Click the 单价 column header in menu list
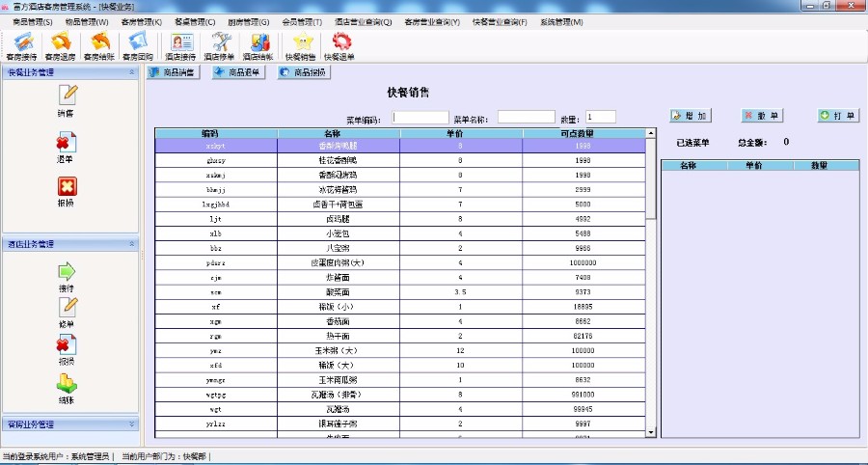This screenshot has height=465, width=868. [x=461, y=133]
